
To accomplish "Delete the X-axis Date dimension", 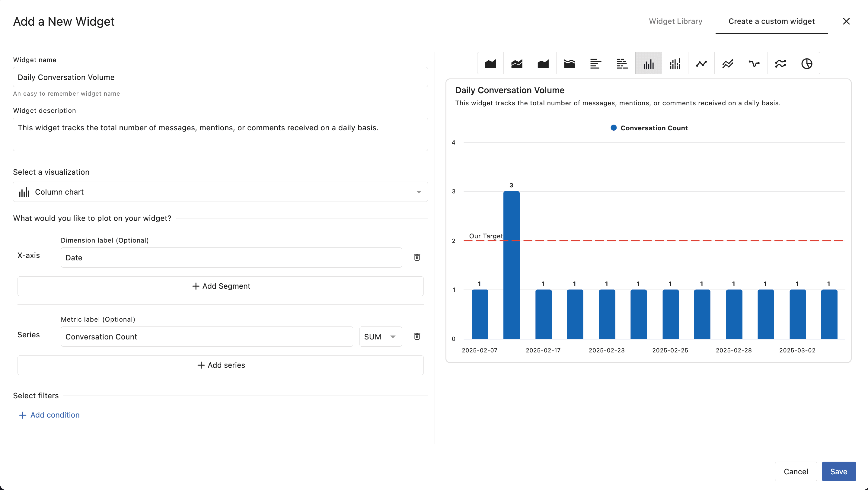I will click(417, 257).
